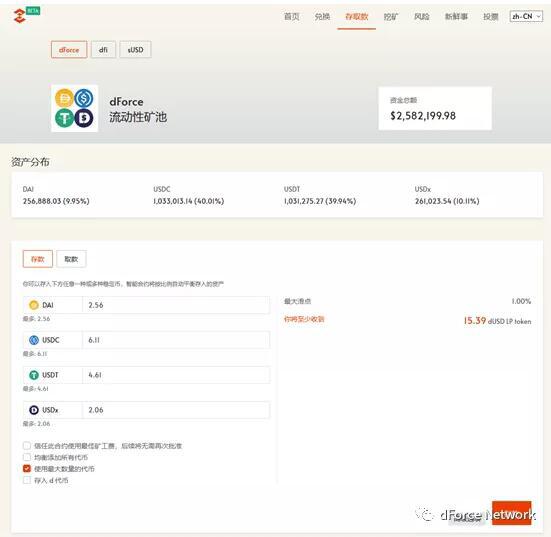Go to the 挖矿 nav item
This screenshot has width=551, height=537.
pos(391,17)
